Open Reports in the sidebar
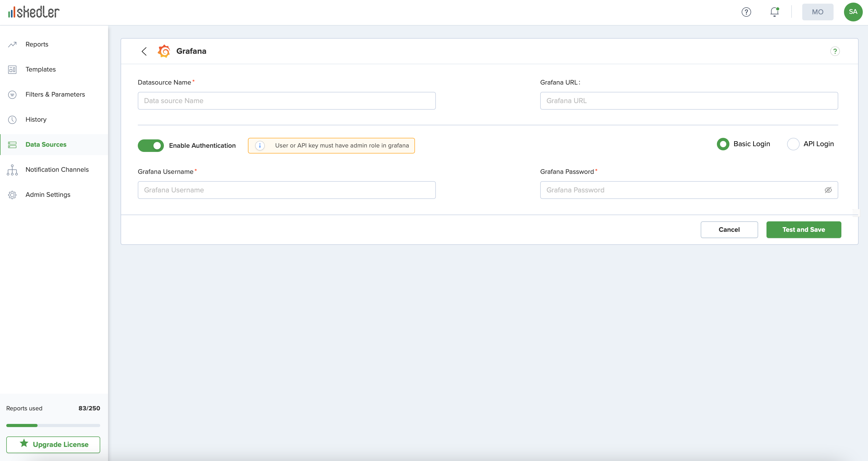This screenshot has width=868, height=461. click(x=37, y=44)
